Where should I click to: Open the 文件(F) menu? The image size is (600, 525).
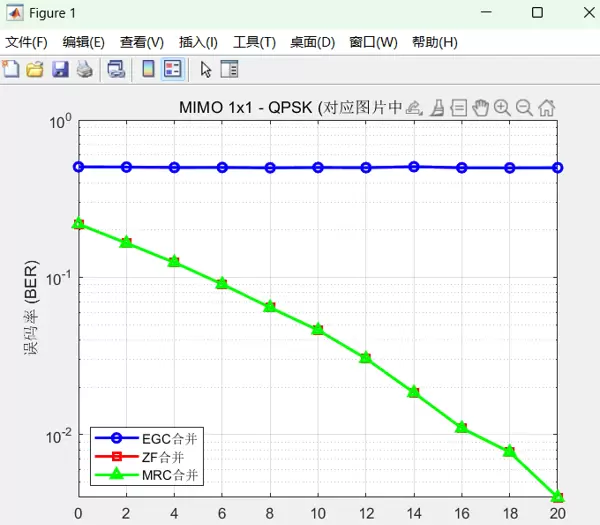tap(26, 42)
